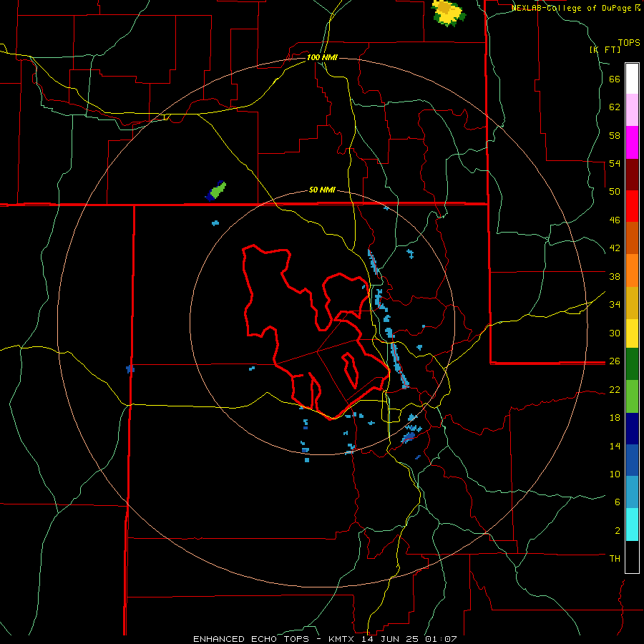Click the white 66 kft color swatch
644x644 pixels.
click(x=632, y=79)
